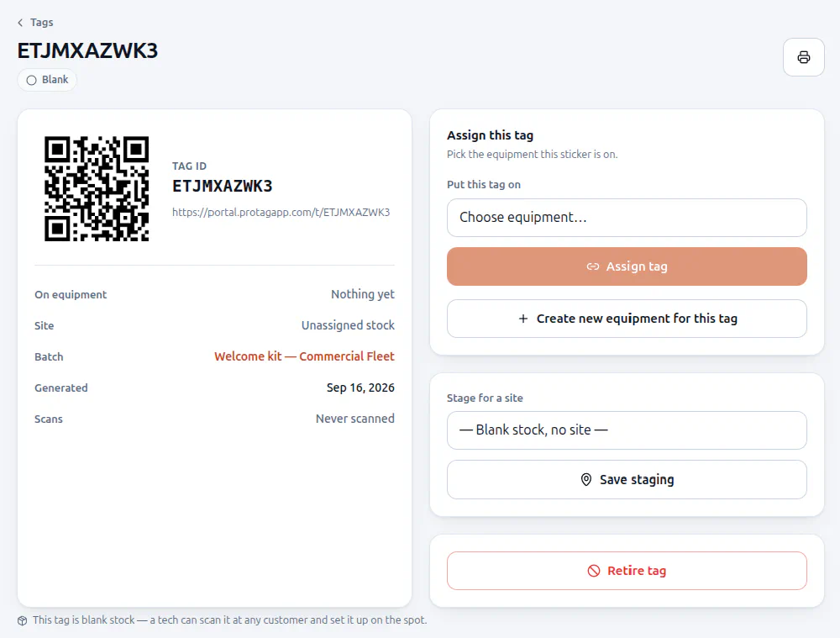
Task: Click the Put this tag on label
Action: click(x=484, y=185)
